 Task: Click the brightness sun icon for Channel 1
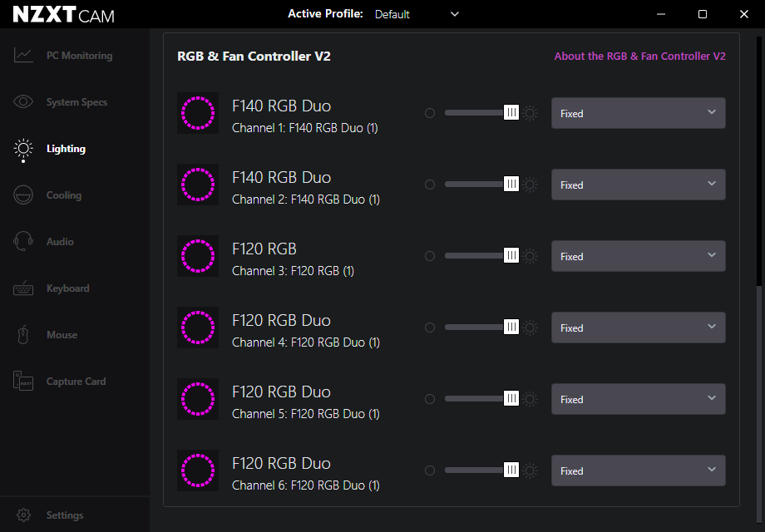[530, 112]
